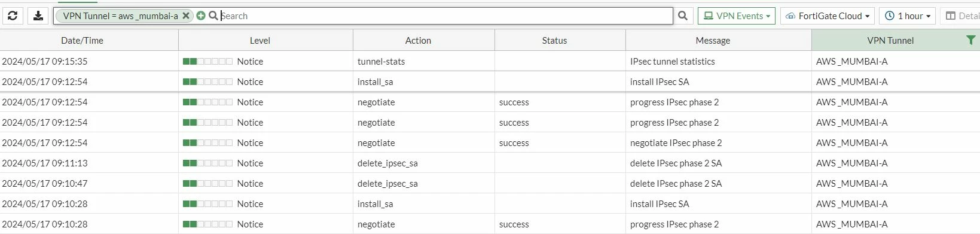Click the magnifier icon inside search field

pyautogui.click(x=213, y=16)
